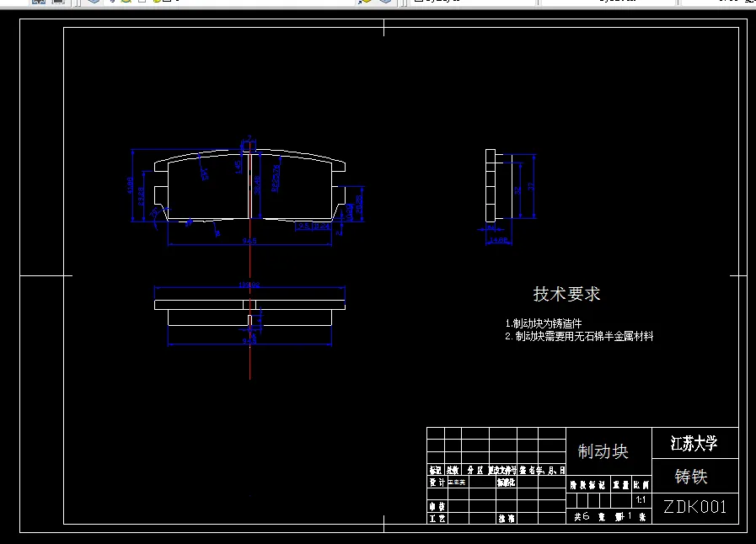Viewport: 756px width, 544px height.
Task: Select the large 制动块 title block name
Action: pyautogui.click(x=603, y=451)
